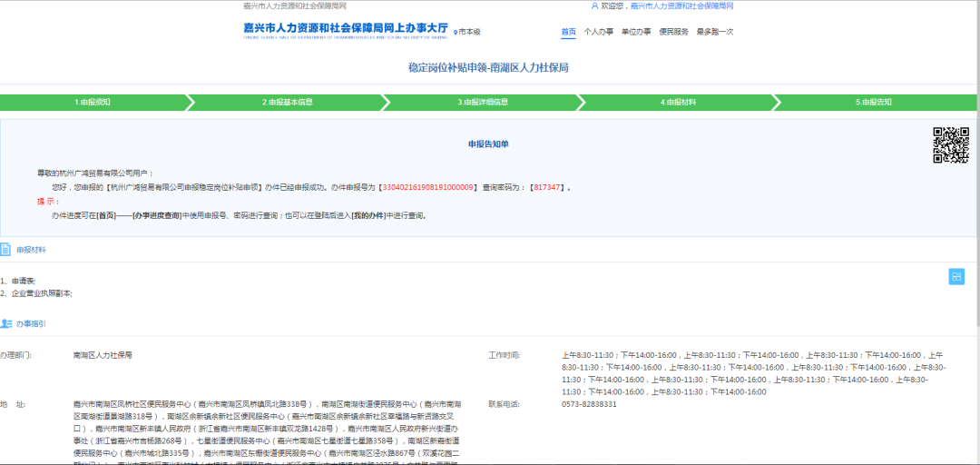Image resolution: width=980 pixels, height=465 pixels.
Task: Click the username link after 欢迎您
Action: (x=681, y=5)
